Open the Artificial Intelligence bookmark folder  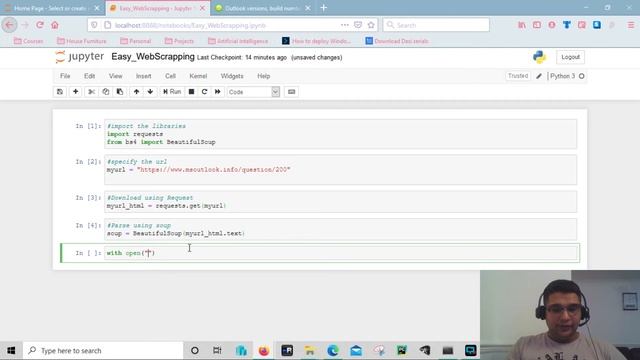[238, 41]
